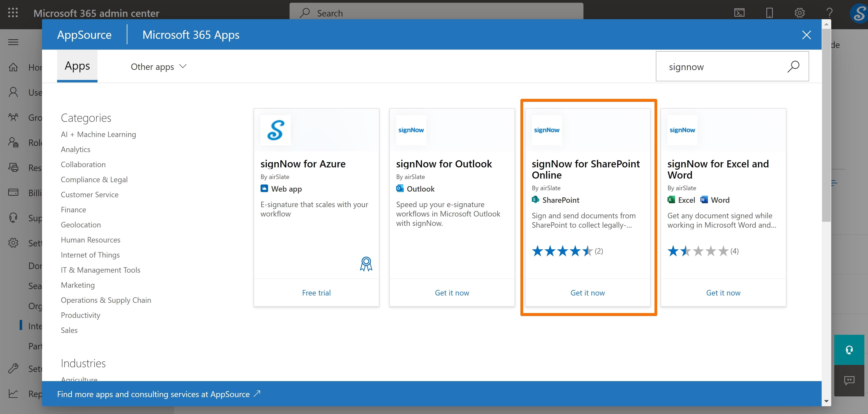This screenshot has height=414, width=868.
Task: Open Setup wrench icon in the left navigation
Action: [x=13, y=368]
